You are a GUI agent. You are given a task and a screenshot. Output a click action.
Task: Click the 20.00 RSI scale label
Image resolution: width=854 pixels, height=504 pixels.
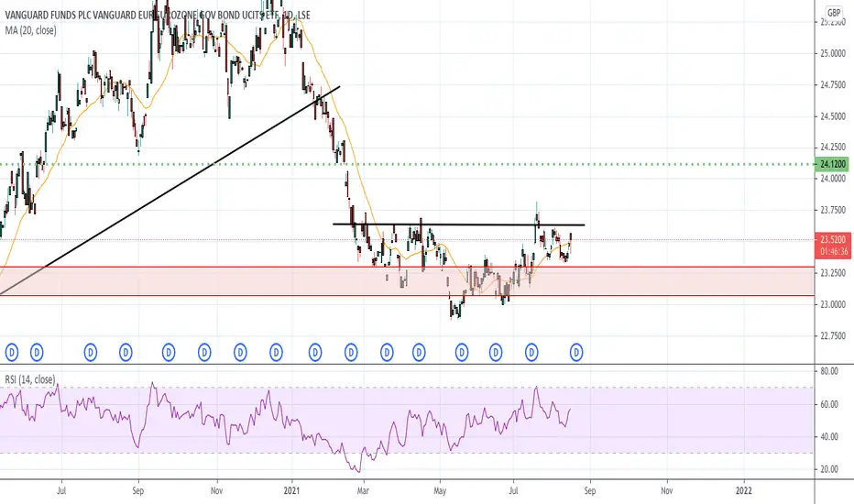[829, 469]
